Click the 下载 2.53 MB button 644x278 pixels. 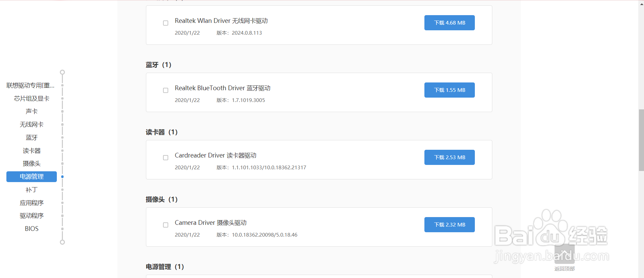[449, 158]
